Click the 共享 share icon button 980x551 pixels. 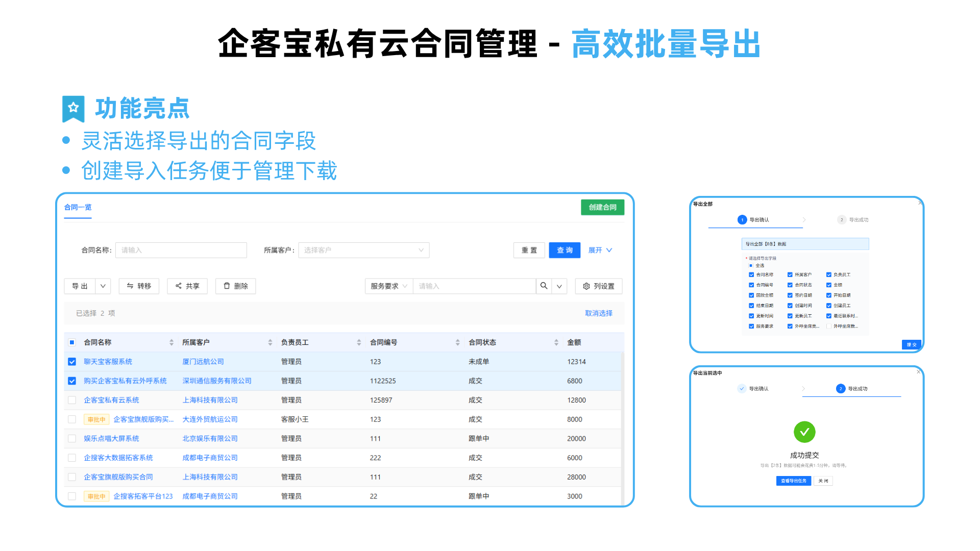pos(187,286)
